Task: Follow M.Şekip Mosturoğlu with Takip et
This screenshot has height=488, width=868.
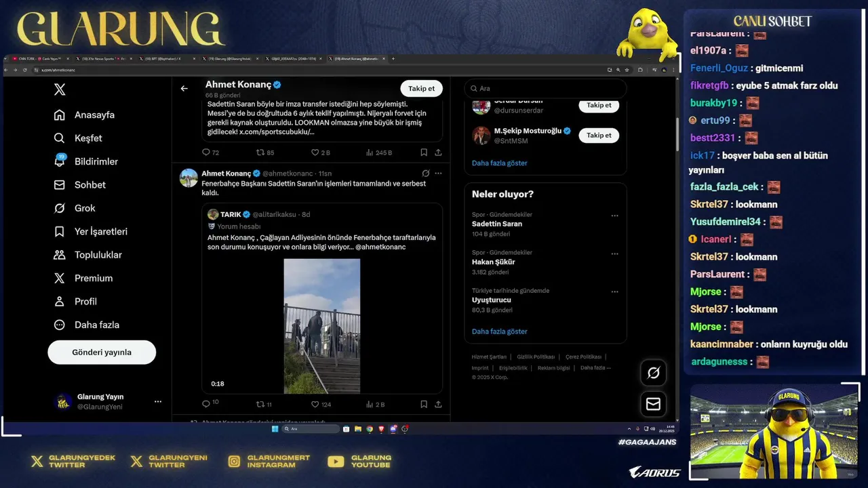Action: pyautogui.click(x=599, y=135)
